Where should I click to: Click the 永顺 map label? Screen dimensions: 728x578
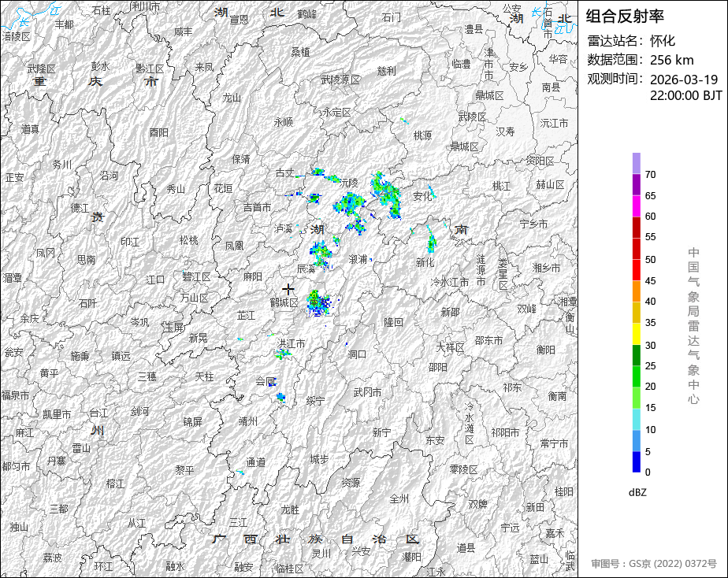pos(283,122)
